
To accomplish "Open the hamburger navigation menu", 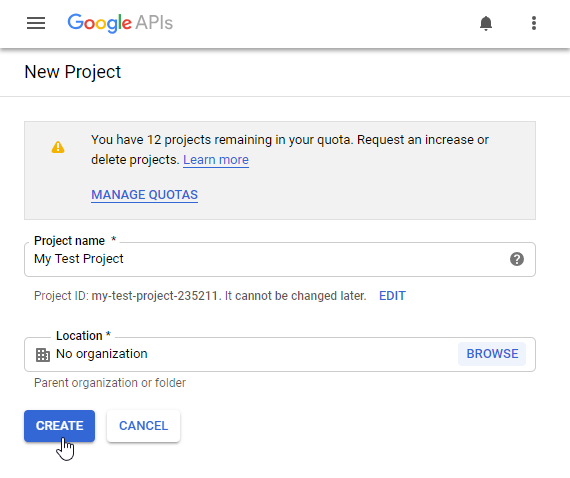I will click(36, 23).
